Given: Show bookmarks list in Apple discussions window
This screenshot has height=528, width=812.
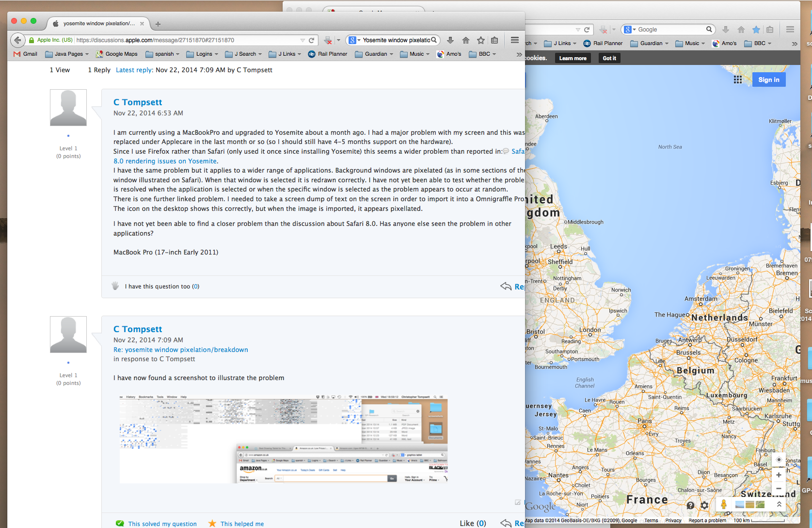Looking at the screenshot, I should pos(494,40).
